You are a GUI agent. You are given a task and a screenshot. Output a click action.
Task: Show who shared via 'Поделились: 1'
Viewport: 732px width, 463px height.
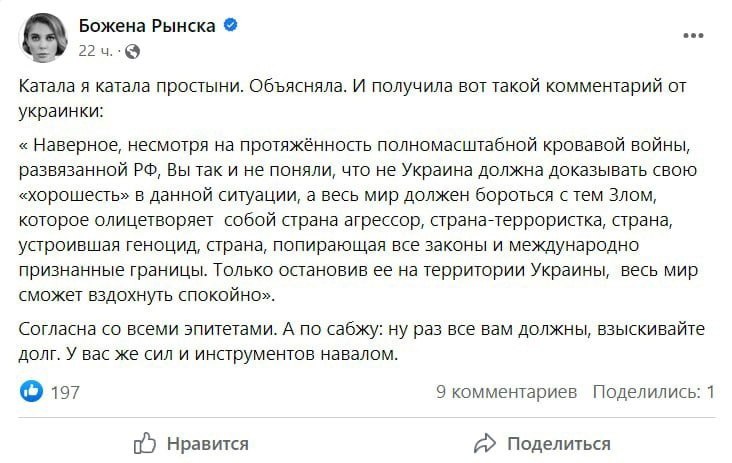(x=653, y=392)
